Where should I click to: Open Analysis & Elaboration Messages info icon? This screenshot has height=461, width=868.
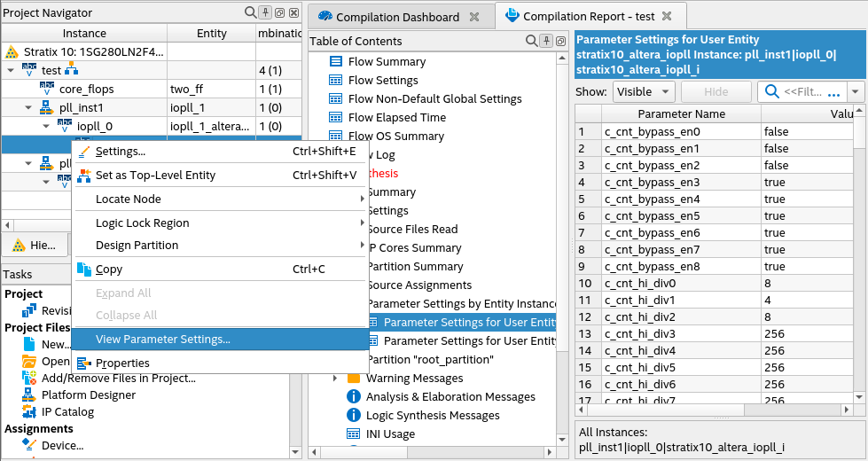click(354, 397)
